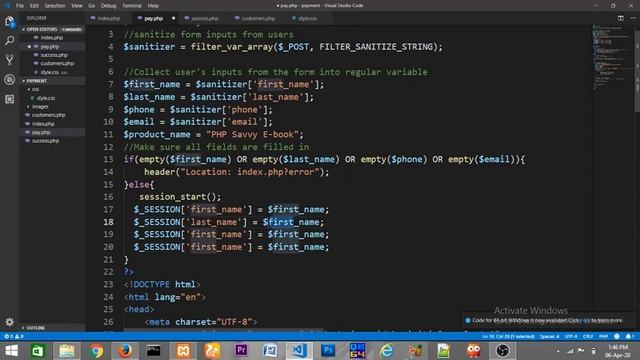This screenshot has height=360, width=640.
Task: Click the feedback smiley in status bar
Action: pyautogui.click(x=617, y=336)
